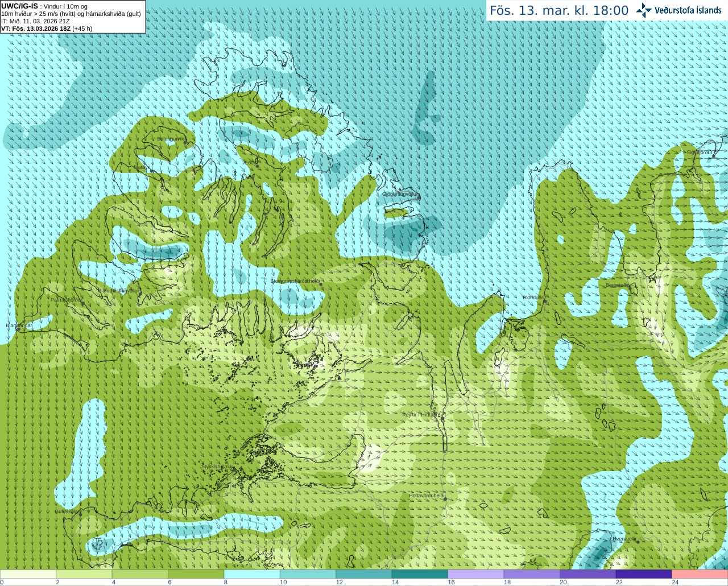Select the Gjögurflugvöllur station label
Viewport: 728px width, 586px height.
click(x=400, y=194)
